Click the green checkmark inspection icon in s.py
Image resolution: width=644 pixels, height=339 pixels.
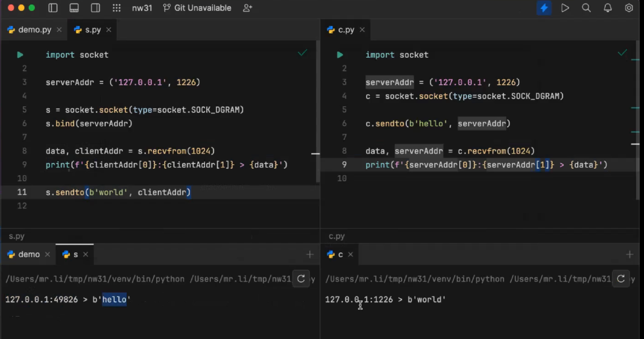[x=303, y=53]
